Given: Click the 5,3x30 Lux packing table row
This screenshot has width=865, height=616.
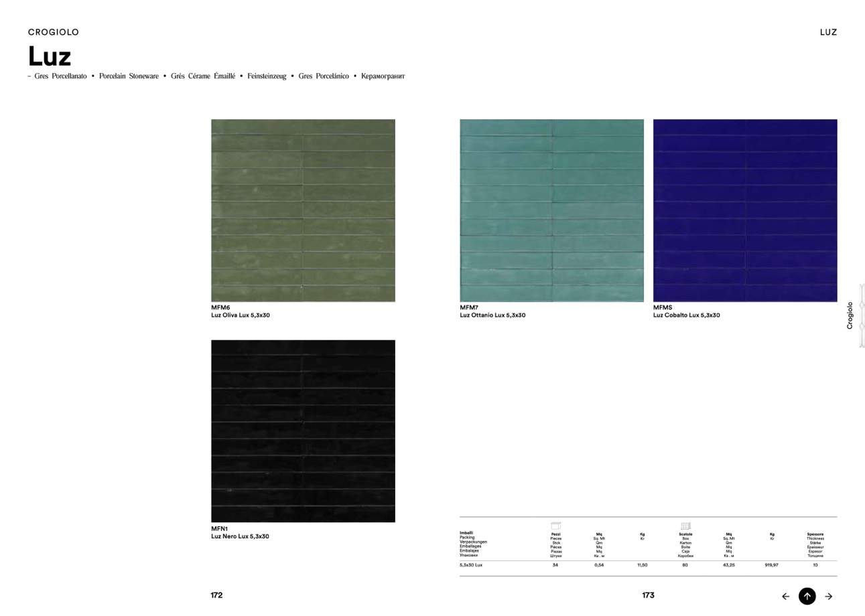Looking at the screenshot, I should click(x=647, y=565).
